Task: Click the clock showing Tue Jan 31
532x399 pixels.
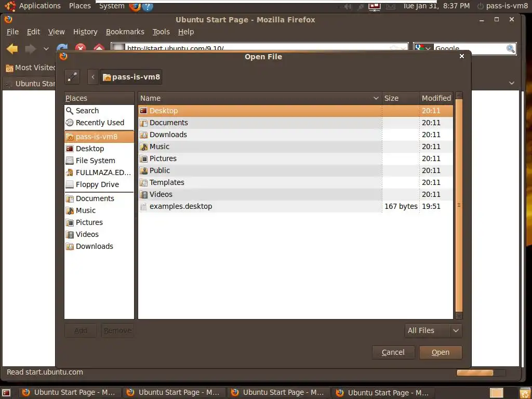Action: (436, 6)
